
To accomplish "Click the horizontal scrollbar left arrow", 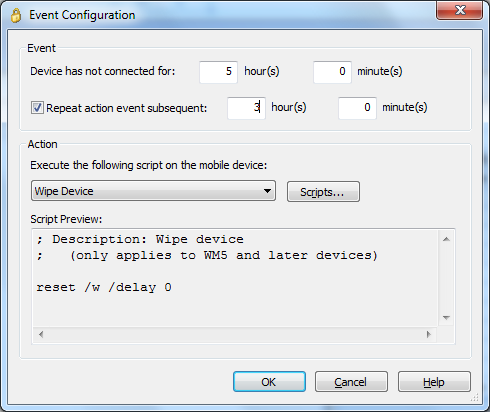I will point(41,334).
